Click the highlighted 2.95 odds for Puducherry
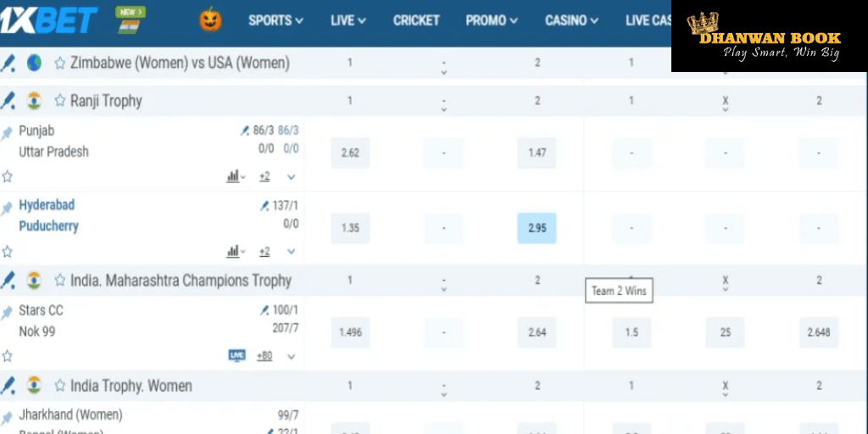The width and height of the screenshot is (868, 434). click(x=537, y=228)
